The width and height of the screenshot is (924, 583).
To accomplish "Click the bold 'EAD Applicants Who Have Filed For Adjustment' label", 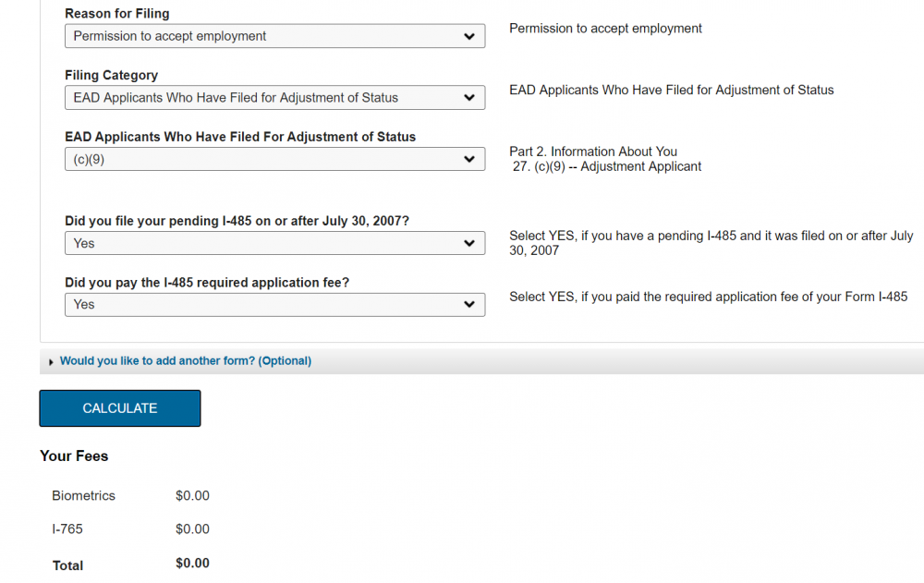I will click(x=240, y=137).
